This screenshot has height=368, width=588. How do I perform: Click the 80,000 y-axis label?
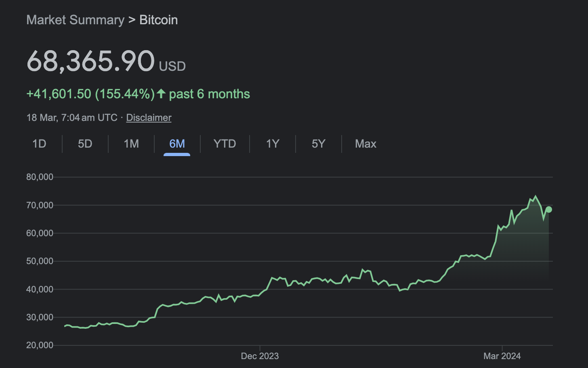pos(40,177)
